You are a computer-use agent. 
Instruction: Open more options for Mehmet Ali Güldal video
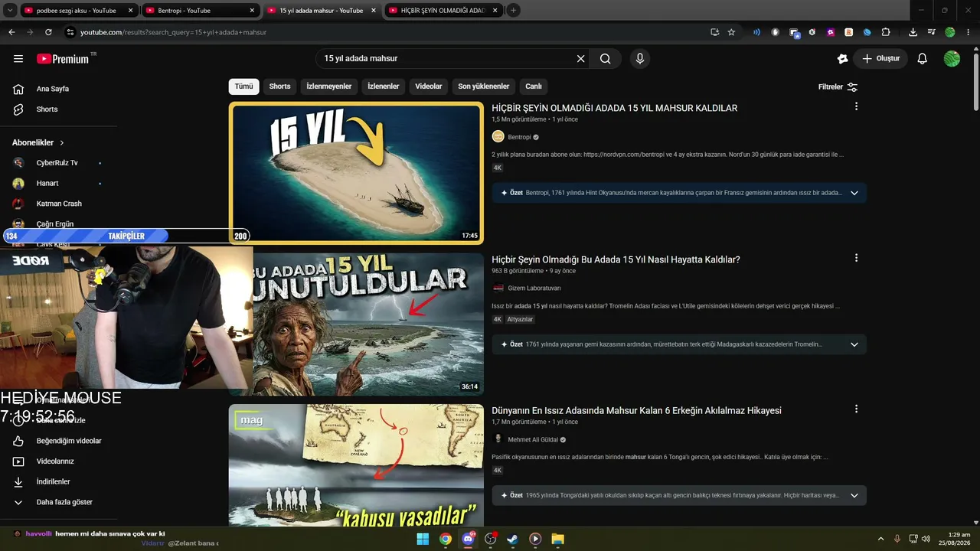tap(856, 409)
